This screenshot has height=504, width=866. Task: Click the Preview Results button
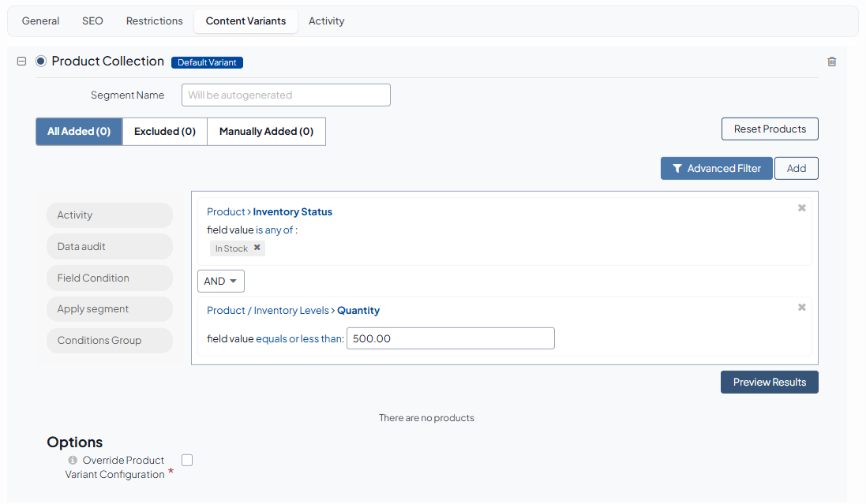click(x=769, y=382)
